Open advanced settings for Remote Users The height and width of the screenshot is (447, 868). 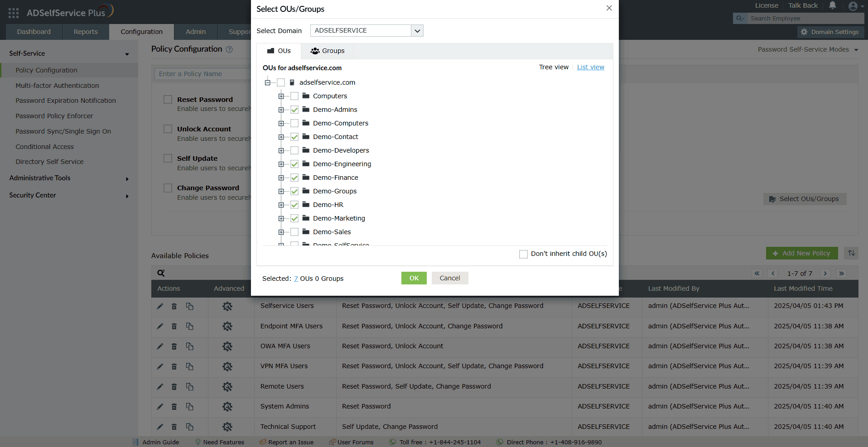click(227, 387)
